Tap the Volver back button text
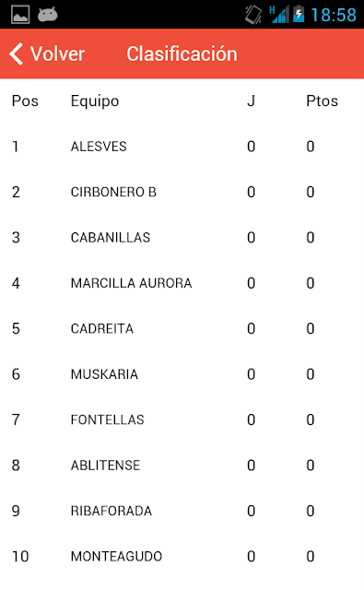The width and height of the screenshot is (364, 590). click(57, 53)
